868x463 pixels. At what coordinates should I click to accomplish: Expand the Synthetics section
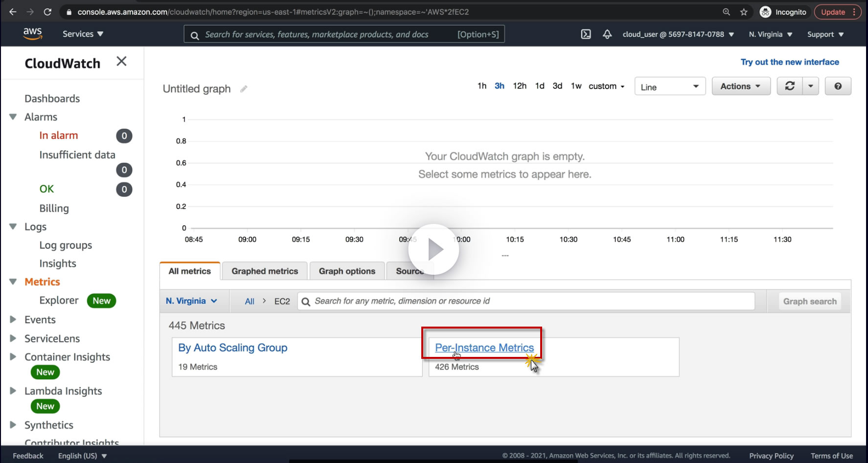pos(13,425)
